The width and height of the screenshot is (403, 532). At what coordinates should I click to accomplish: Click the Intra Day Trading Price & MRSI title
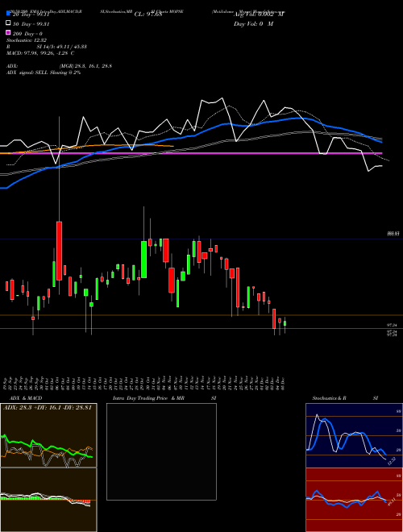point(164,398)
